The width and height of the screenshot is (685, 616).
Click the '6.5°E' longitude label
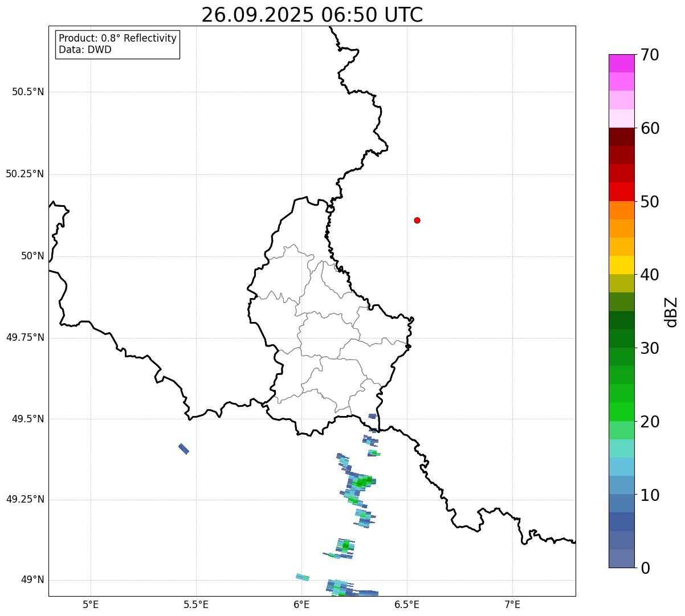407,604
